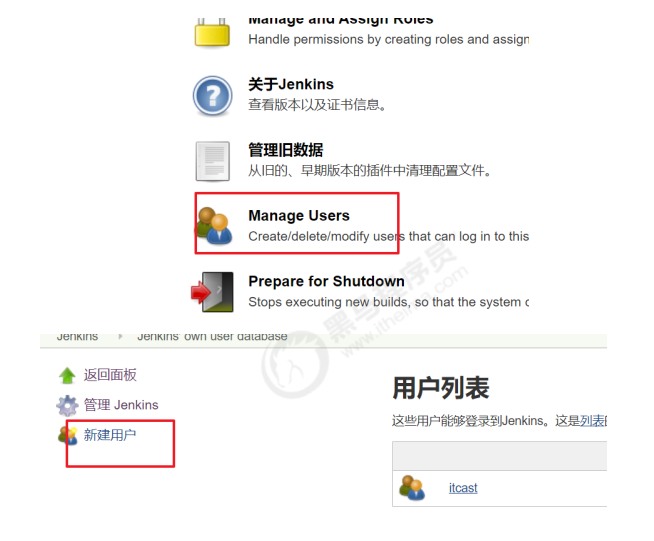Select 新建用户 in the sidebar
Screen dimensions: 654x541
[110, 435]
